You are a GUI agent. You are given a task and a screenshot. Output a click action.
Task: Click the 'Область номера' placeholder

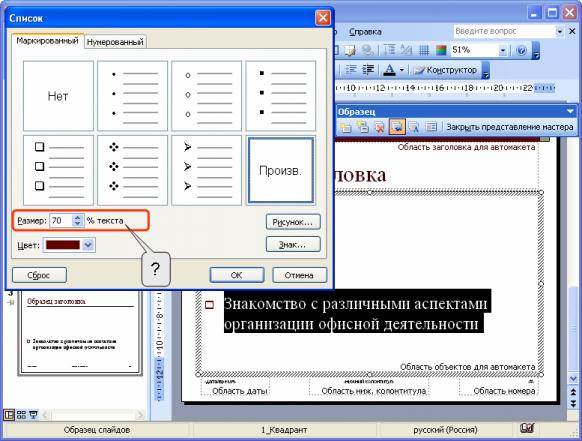click(499, 387)
